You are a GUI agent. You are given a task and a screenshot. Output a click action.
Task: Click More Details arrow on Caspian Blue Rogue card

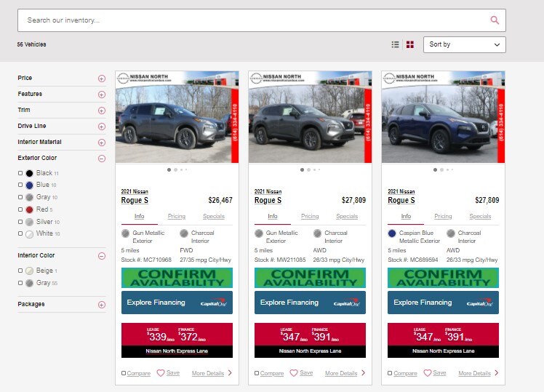tap(497, 373)
